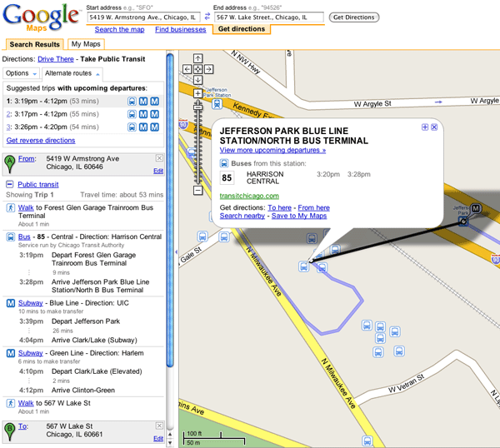Click bus stop icon near W Vetran St bottom
Viewport: 500px width, 448px height.
pos(367,441)
